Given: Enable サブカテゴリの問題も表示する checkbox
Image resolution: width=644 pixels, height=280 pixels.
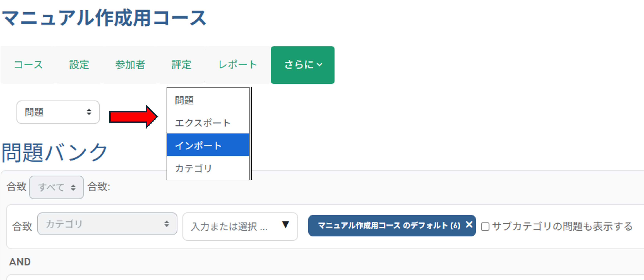Looking at the screenshot, I should [485, 227].
